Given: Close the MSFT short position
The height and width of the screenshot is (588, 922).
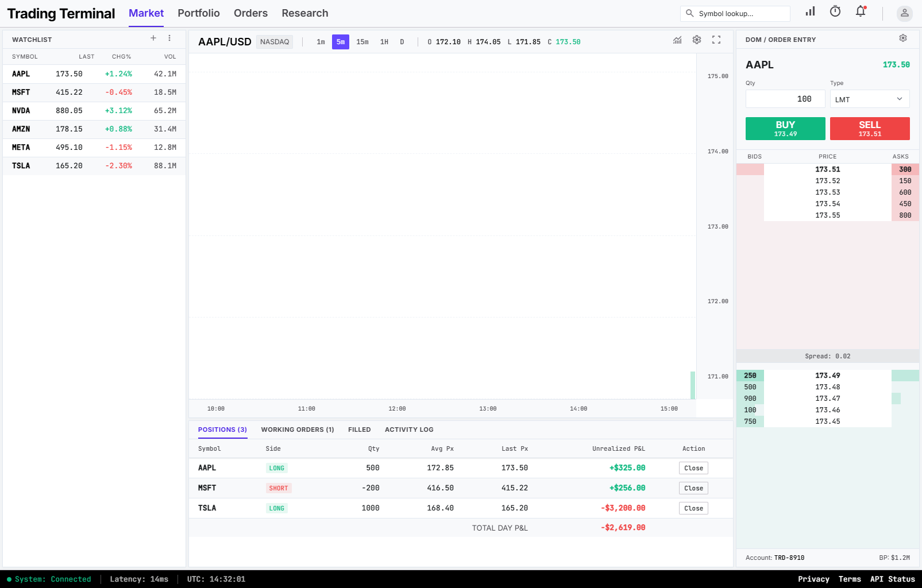Looking at the screenshot, I should [x=693, y=488].
